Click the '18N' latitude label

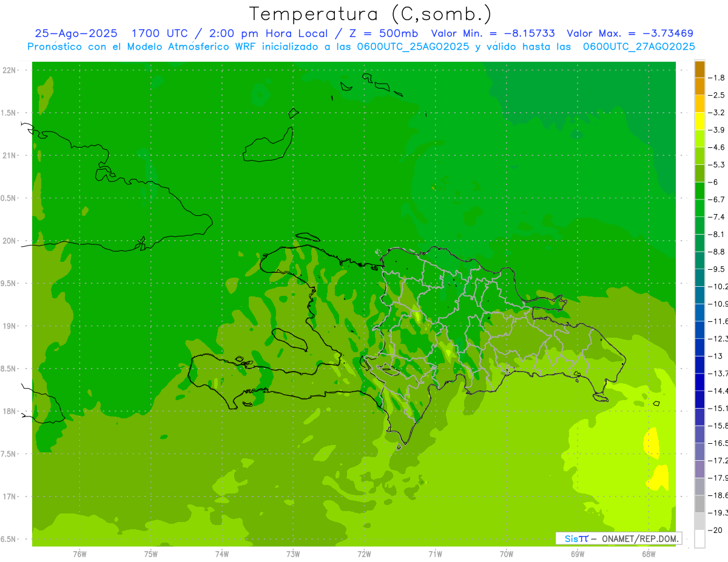[8, 411]
